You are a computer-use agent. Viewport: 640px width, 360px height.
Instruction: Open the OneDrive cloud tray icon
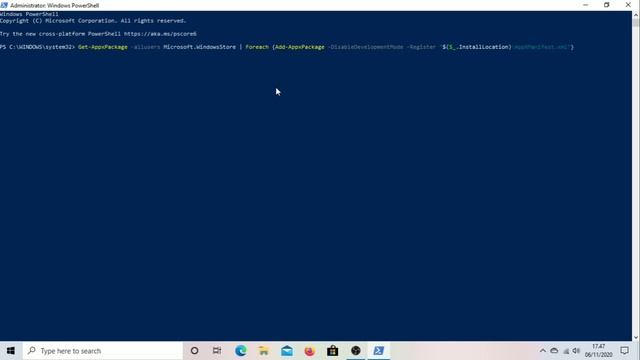pyautogui.click(x=554, y=351)
